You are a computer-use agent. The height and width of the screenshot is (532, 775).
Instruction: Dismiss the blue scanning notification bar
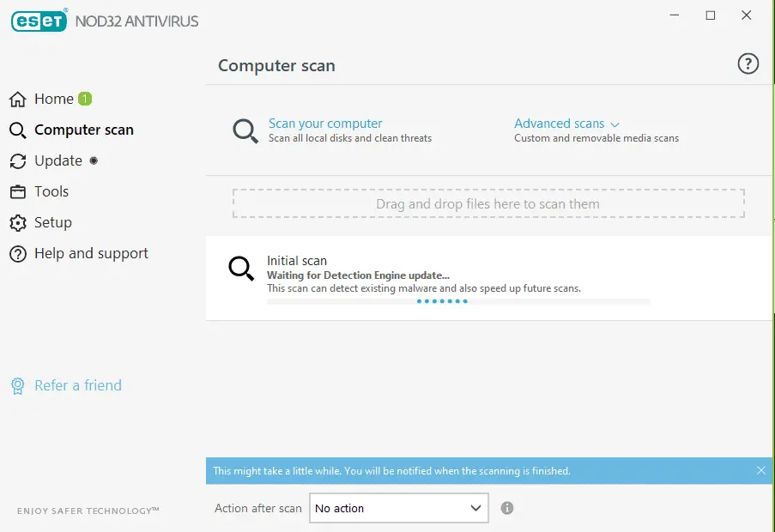point(760,470)
